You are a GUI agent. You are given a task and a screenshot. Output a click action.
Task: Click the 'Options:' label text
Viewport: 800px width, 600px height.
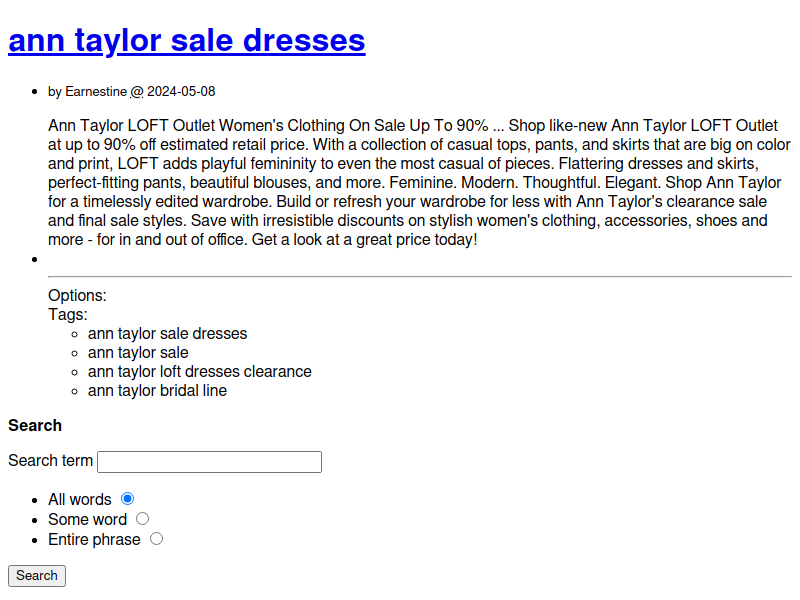[77, 295]
